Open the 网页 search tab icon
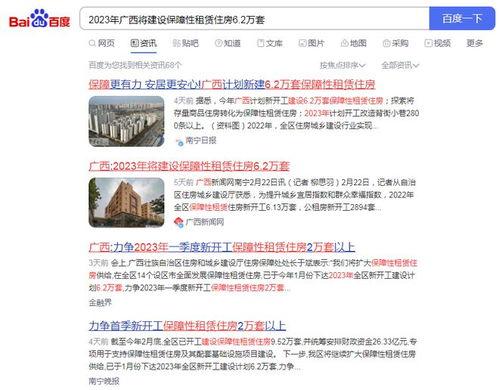Image resolution: width=499 pixels, height=390 pixels. pyautogui.click(x=92, y=43)
